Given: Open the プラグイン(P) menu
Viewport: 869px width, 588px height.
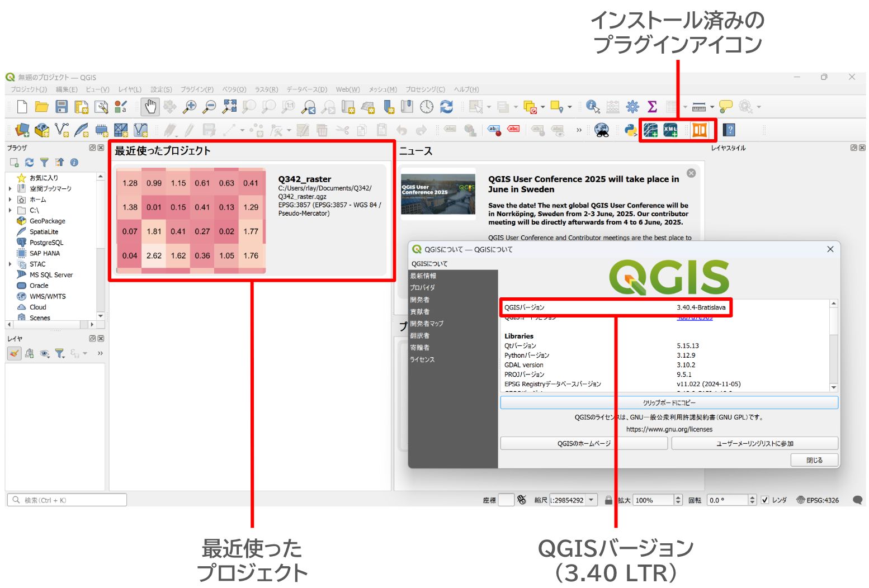Looking at the screenshot, I should click(197, 89).
